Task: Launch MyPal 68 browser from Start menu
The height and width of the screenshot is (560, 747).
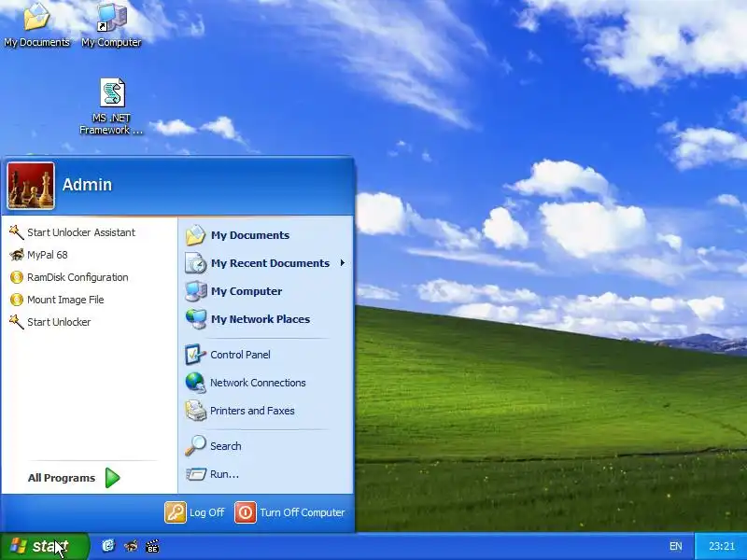Action: (x=89, y=255)
